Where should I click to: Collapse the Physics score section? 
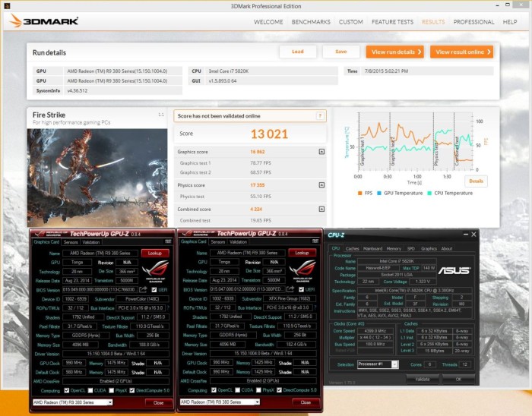tap(321, 185)
